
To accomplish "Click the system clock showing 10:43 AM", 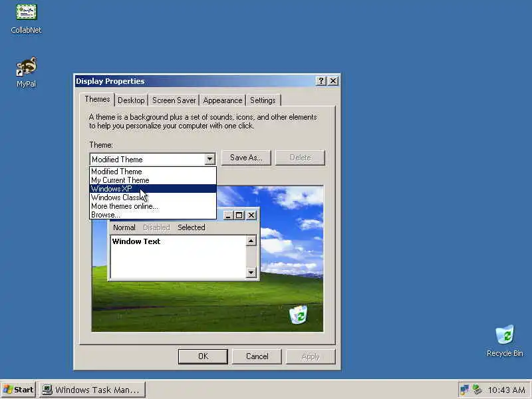I will tap(506, 390).
